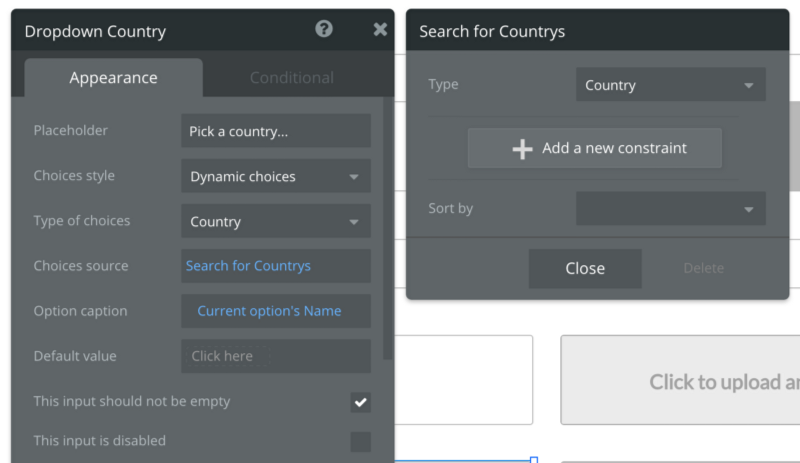Screen dimensions: 800x463
Task: Close the Dropdown Country panel with X
Action: pyautogui.click(x=380, y=29)
